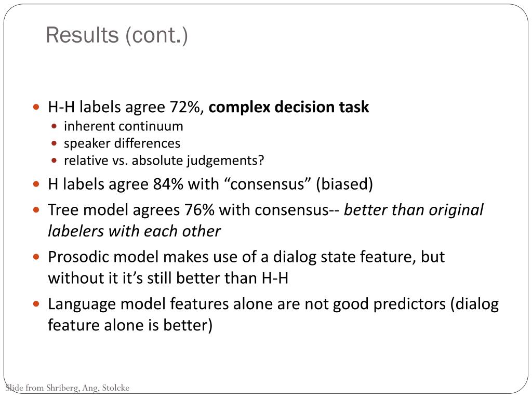
Task: Click the 'Prosodic model makes use' text line
Action: pos(246,257)
